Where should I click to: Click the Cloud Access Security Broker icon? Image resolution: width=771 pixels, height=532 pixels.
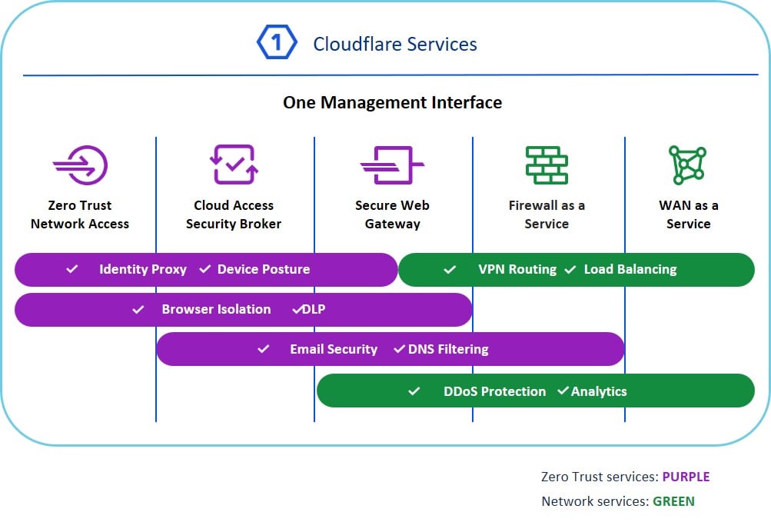click(x=234, y=165)
